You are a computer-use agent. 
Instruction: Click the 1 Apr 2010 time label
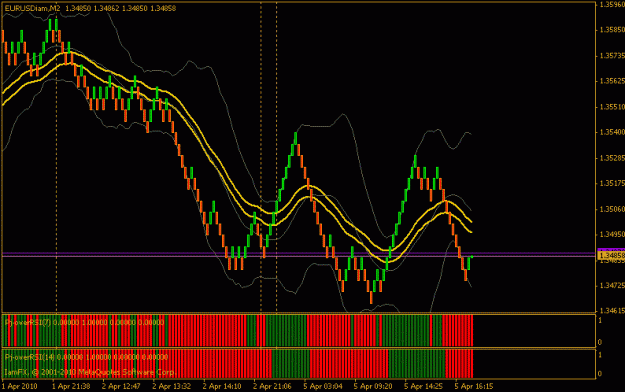pyautogui.click(x=20, y=386)
